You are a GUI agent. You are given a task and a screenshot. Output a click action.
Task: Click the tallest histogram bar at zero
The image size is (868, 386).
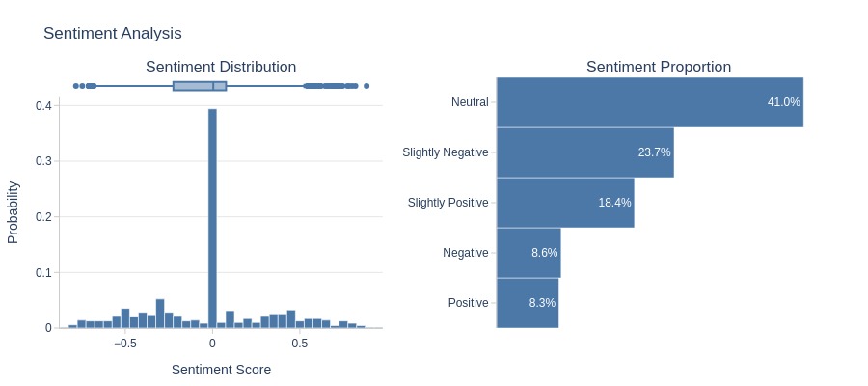click(212, 218)
